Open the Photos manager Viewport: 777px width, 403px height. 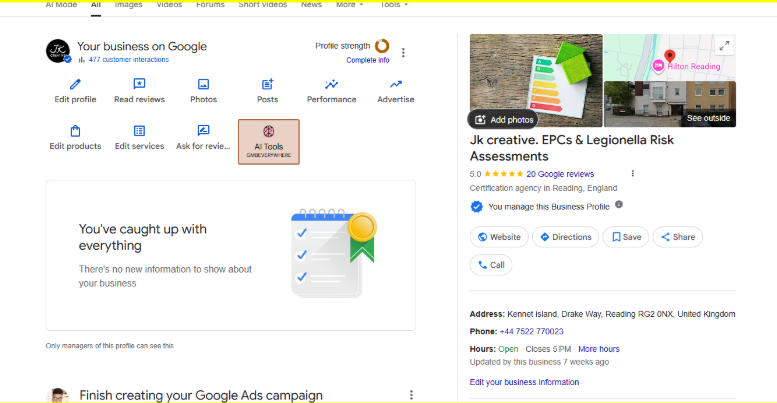(x=203, y=91)
